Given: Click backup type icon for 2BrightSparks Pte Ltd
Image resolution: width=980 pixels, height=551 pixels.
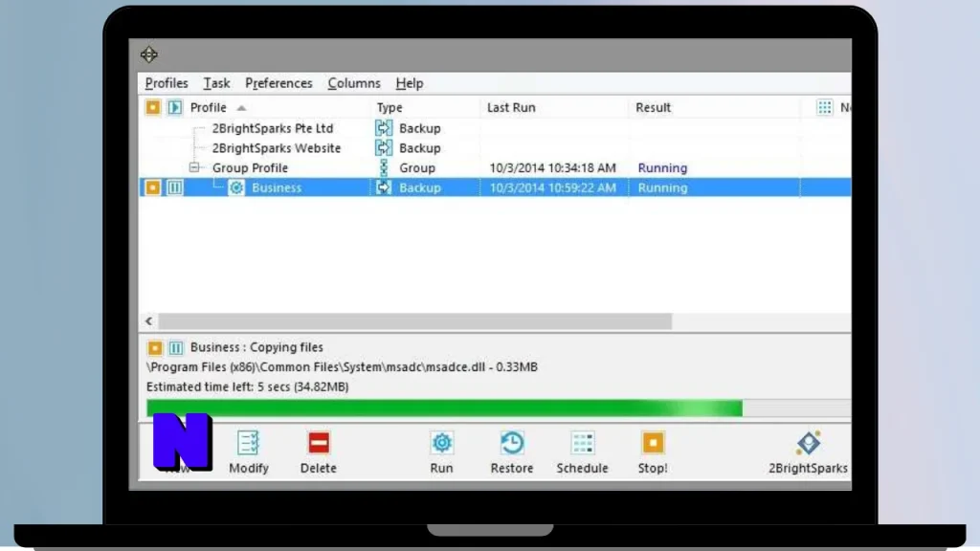Looking at the screenshot, I should point(384,128).
